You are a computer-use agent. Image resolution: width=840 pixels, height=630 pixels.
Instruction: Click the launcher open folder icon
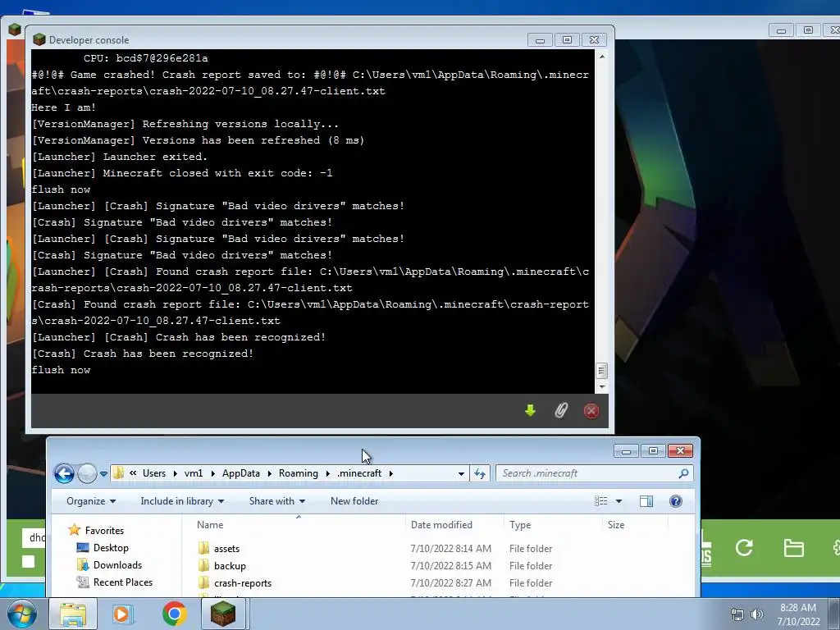[793, 548]
